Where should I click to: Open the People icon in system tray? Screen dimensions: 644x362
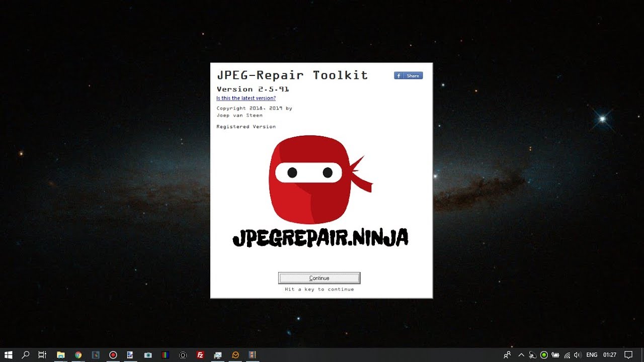point(507,355)
